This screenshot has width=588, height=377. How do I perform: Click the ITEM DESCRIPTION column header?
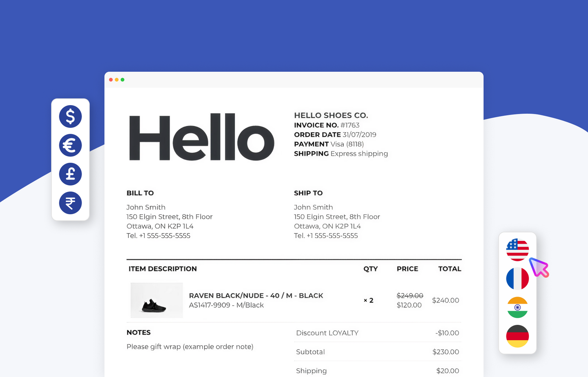pos(163,269)
